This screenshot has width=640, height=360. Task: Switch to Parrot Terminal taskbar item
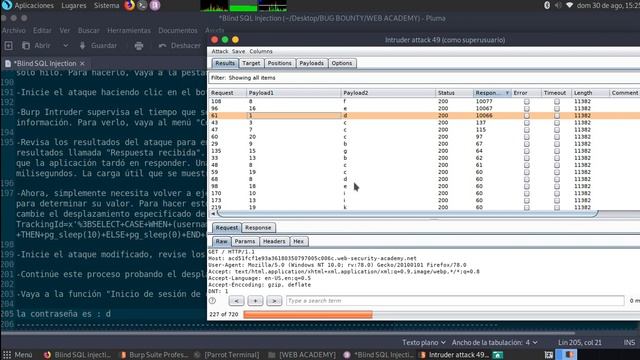(227, 355)
